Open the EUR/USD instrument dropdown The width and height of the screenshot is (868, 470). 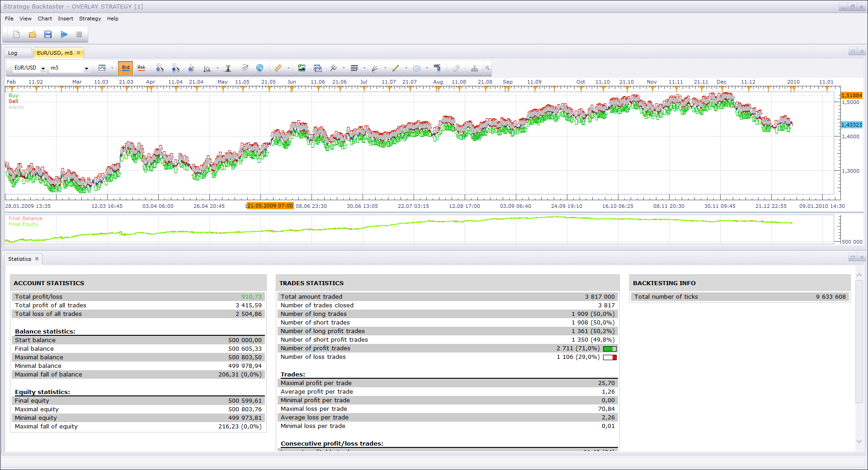click(43, 69)
